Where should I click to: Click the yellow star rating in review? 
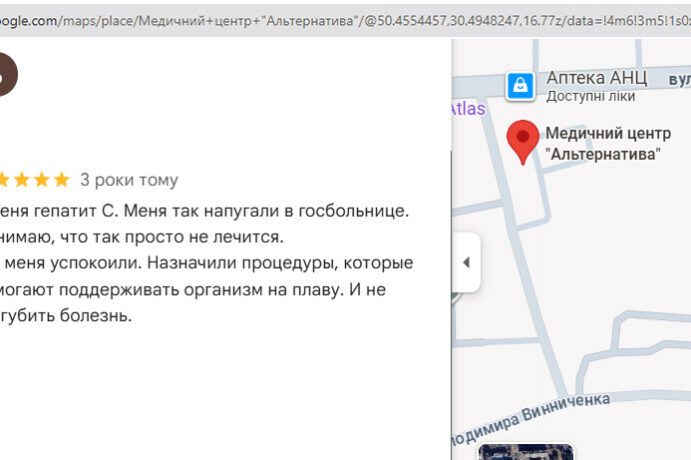[35, 180]
